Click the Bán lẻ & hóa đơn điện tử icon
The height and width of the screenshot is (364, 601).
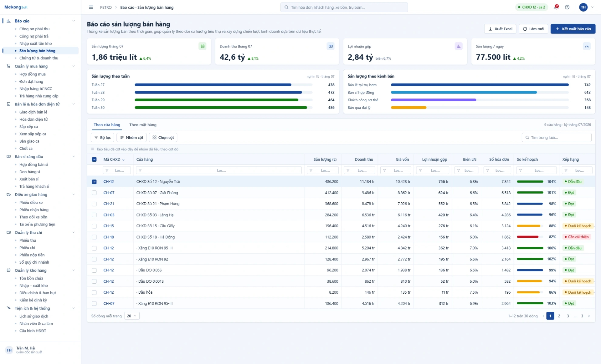9,104
